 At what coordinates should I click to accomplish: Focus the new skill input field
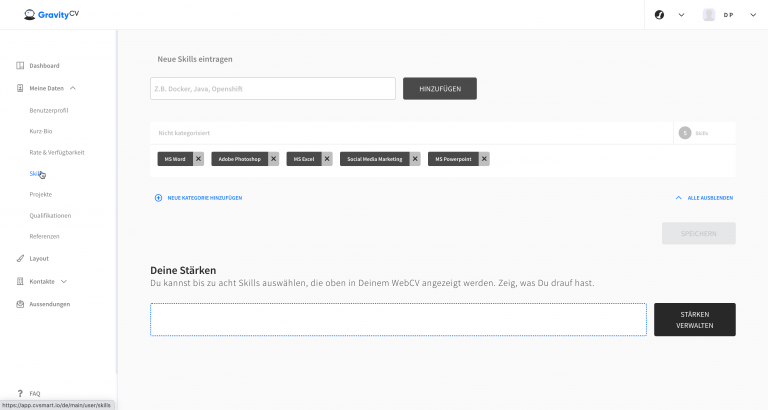(x=272, y=89)
